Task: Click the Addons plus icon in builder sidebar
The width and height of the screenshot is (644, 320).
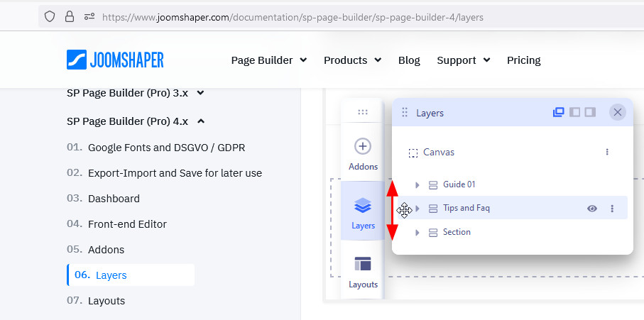Action: click(363, 146)
